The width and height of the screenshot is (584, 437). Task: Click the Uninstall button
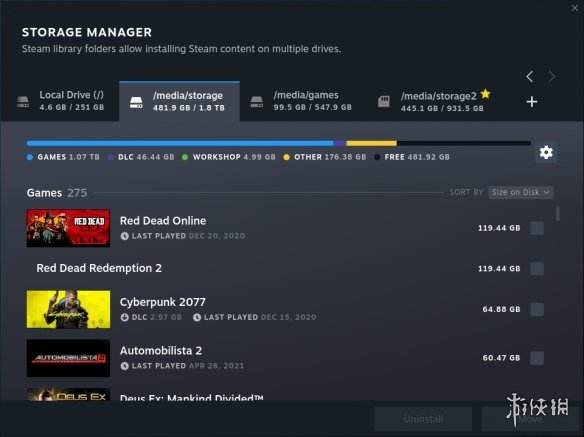click(x=423, y=419)
